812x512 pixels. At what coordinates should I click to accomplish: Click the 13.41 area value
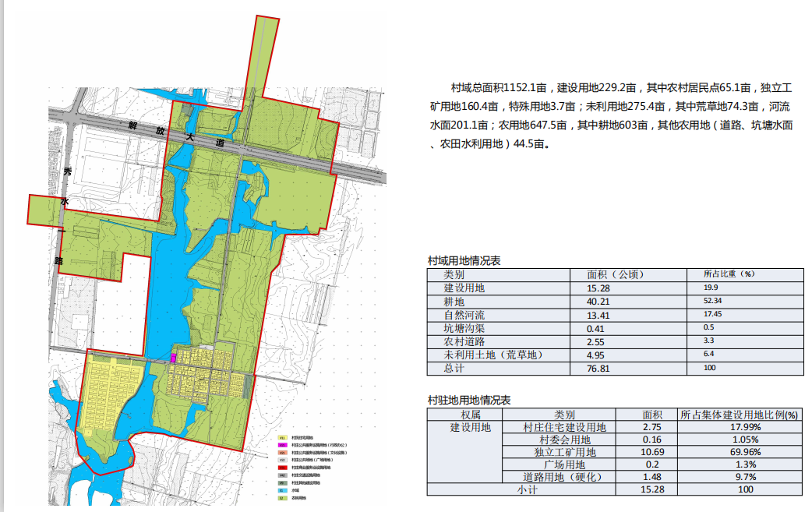click(x=598, y=316)
